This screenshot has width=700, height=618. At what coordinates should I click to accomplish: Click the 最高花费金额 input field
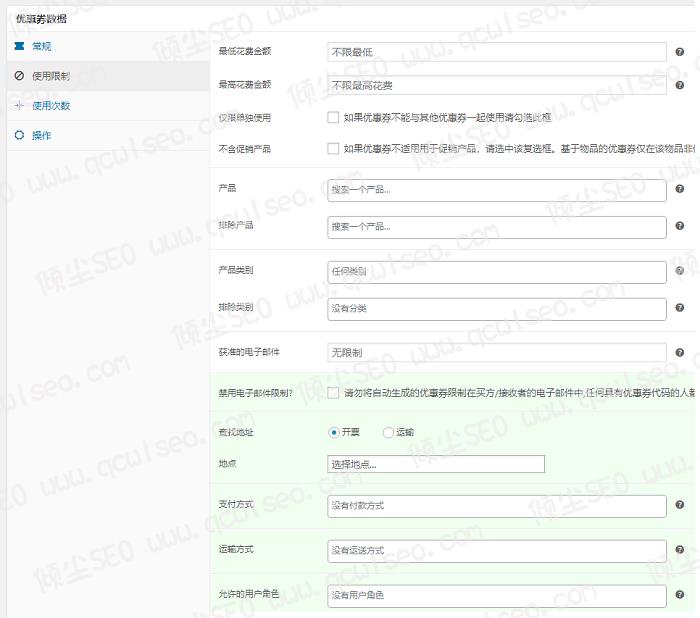click(496, 85)
